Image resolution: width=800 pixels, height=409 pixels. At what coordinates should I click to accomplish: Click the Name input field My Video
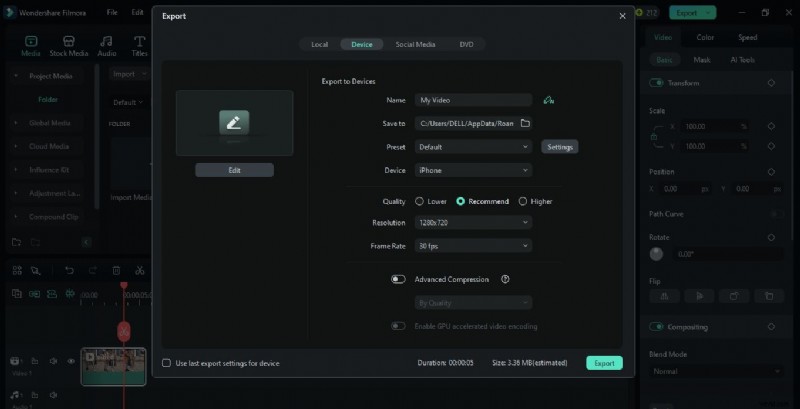(x=473, y=100)
